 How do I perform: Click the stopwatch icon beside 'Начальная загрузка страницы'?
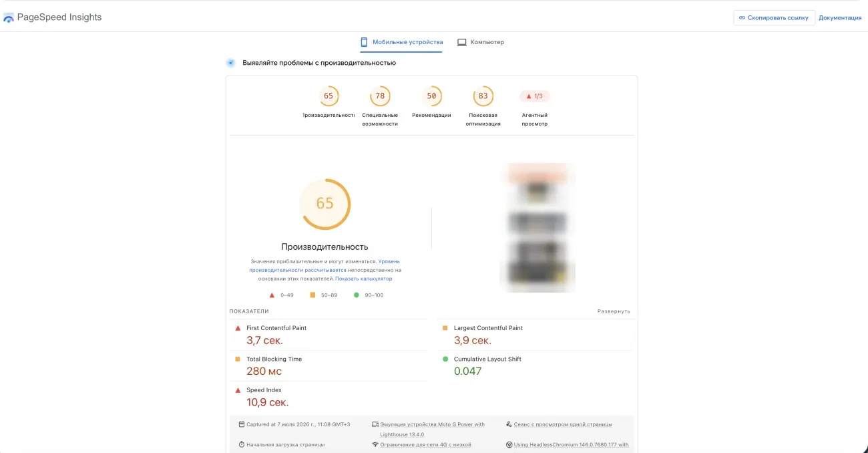pos(241,444)
